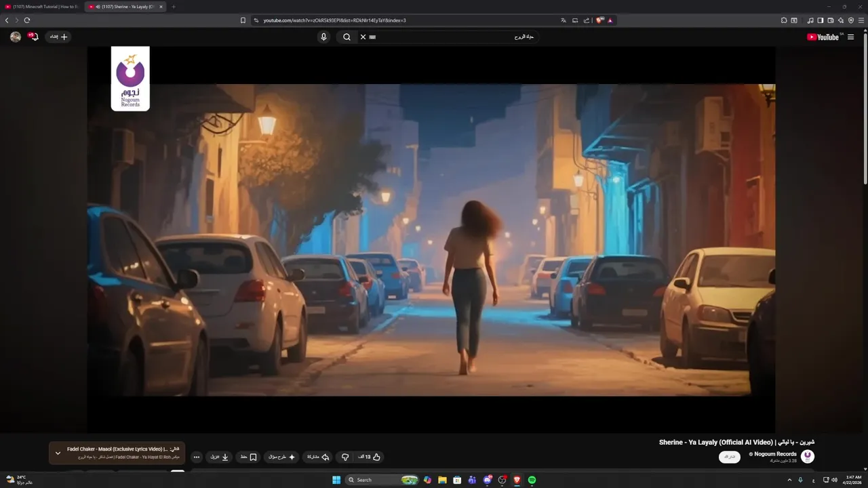The image size is (868, 488).
Task: Open the Brave VPN shield icon
Action: (x=851, y=20)
